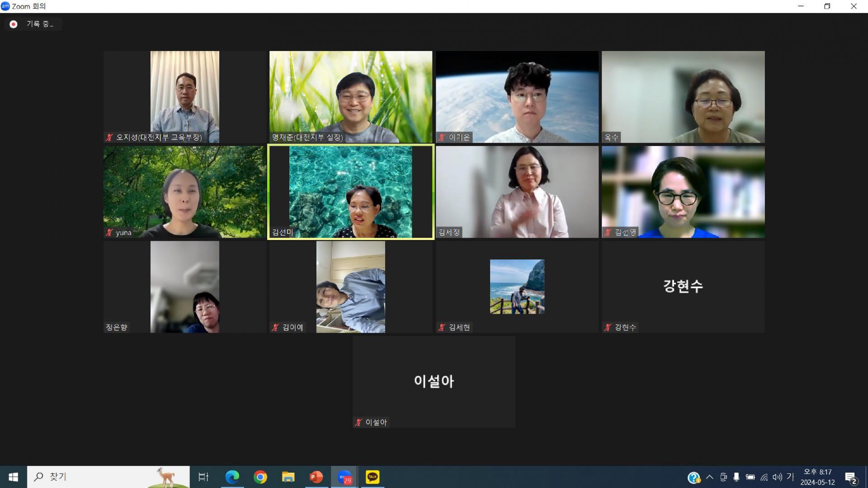Select yuna video tile with forest background
868x488 pixels.
(x=184, y=192)
